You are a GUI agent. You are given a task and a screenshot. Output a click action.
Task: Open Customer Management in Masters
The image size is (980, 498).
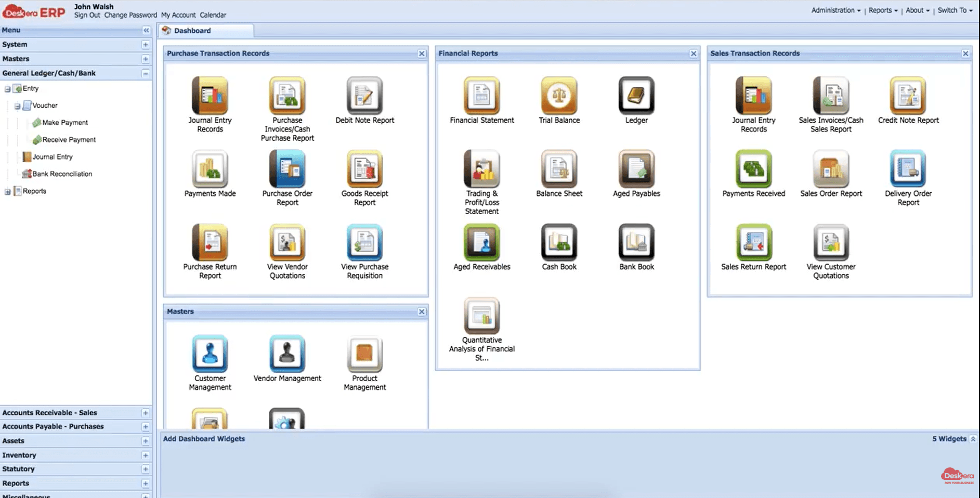(210, 353)
